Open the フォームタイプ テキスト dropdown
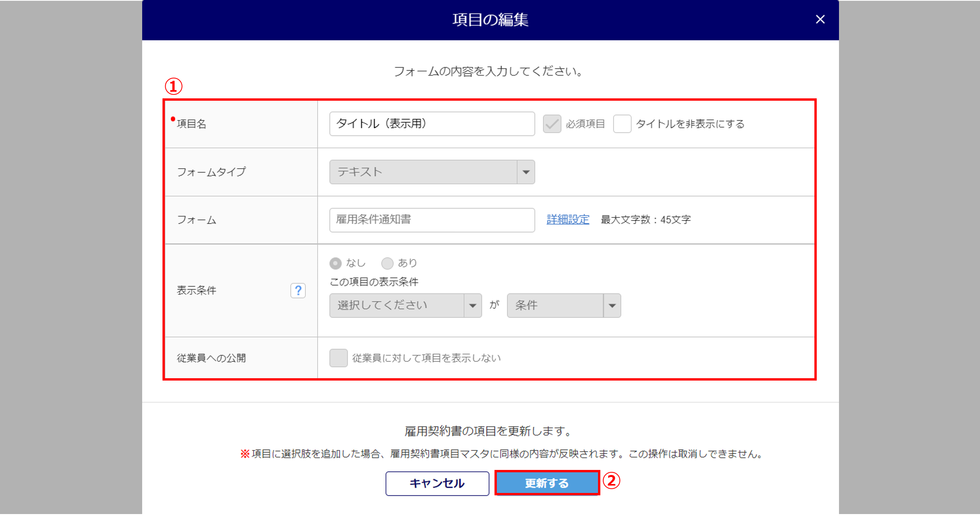 coord(423,172)
